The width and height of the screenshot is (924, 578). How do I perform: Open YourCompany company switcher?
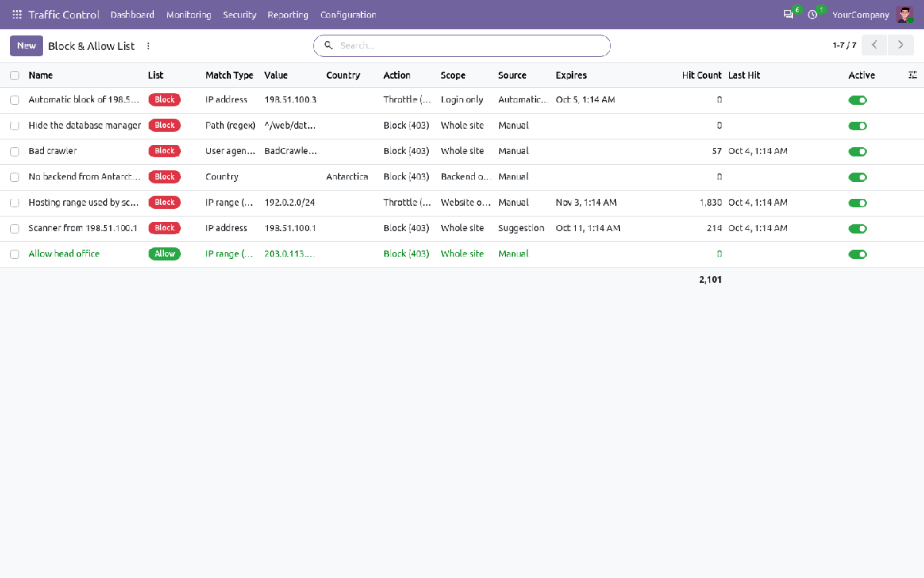[x=861, y=15]
